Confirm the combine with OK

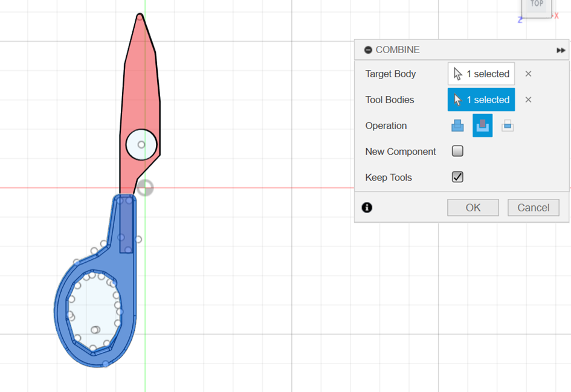(x=473, y=207)
